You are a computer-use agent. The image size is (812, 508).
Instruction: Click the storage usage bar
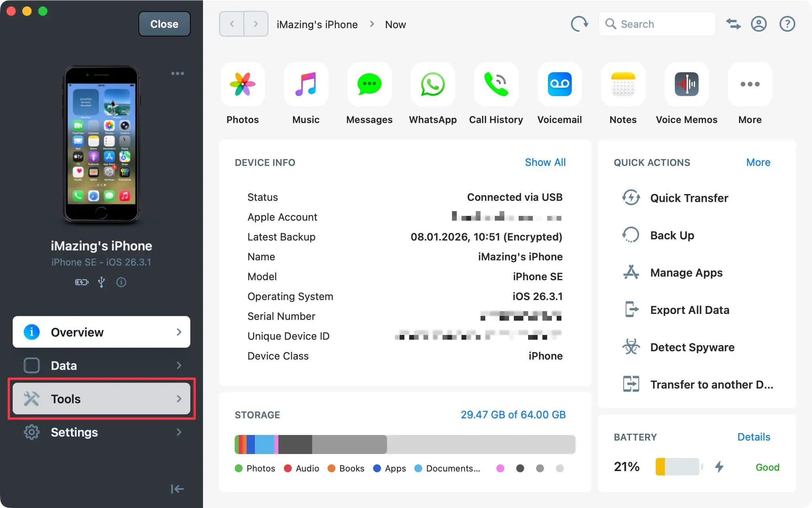click(405, 444)
